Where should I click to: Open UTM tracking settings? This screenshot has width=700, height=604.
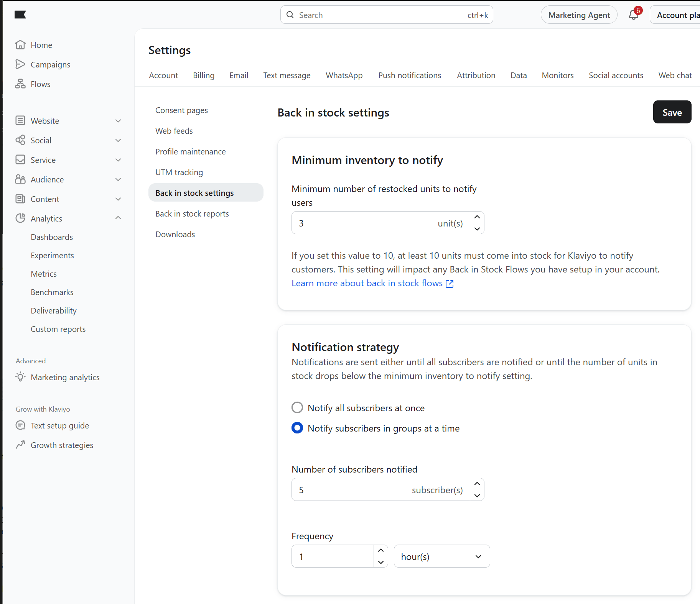point(179,172)
